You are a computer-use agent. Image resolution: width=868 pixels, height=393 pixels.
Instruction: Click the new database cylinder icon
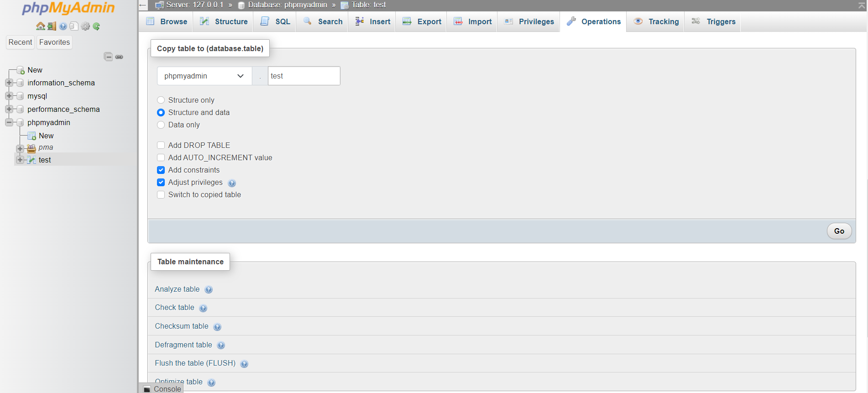tap(21, 70)
